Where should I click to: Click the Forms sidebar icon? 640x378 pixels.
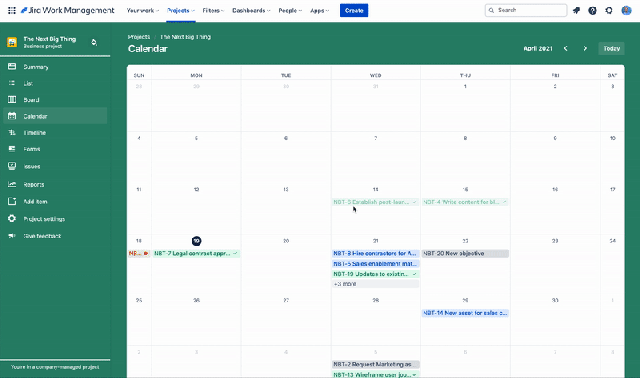(12, 149)
